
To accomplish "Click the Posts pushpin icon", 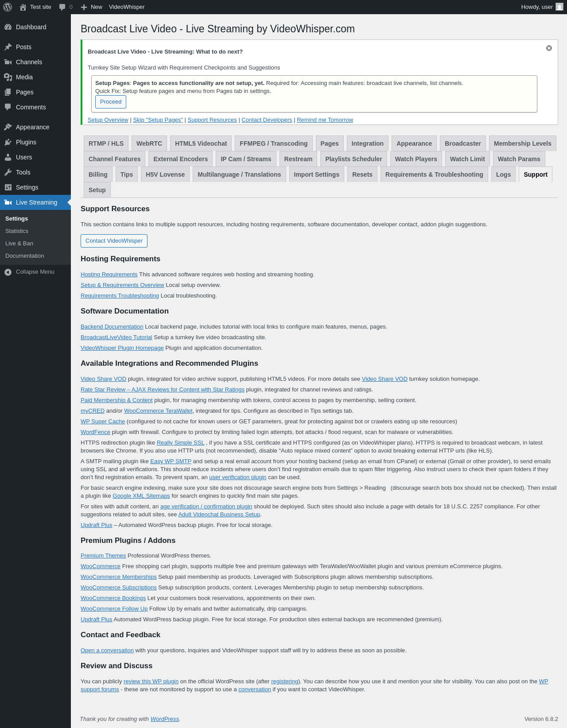I will pos(8,47).
